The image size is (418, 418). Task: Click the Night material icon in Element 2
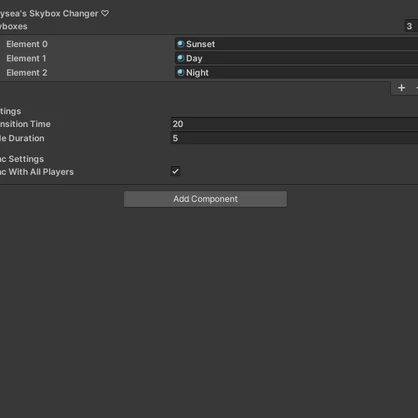[181, 73]
